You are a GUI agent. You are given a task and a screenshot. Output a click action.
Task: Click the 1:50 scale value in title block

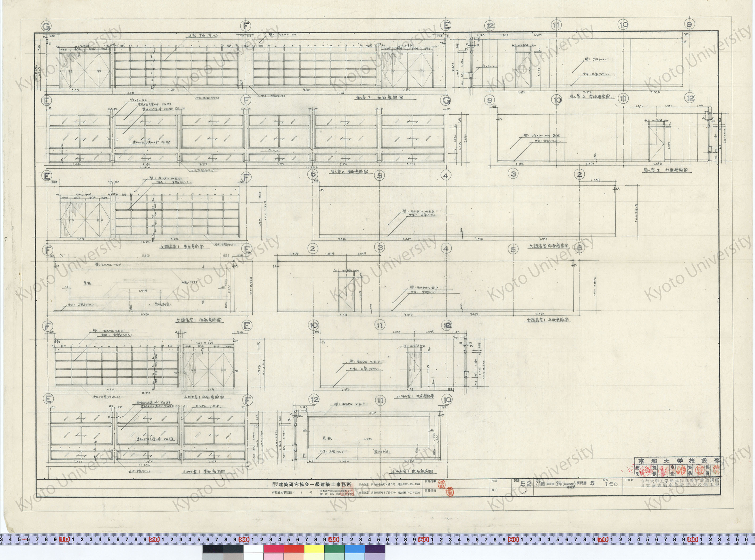[611, 484]
